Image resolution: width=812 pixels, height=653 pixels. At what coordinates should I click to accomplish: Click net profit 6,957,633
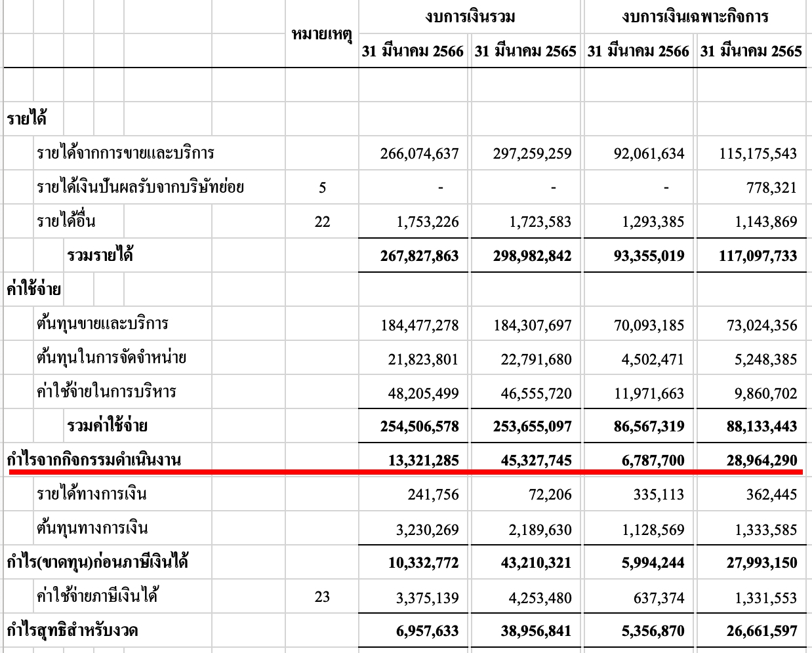(x=428, y=631)
